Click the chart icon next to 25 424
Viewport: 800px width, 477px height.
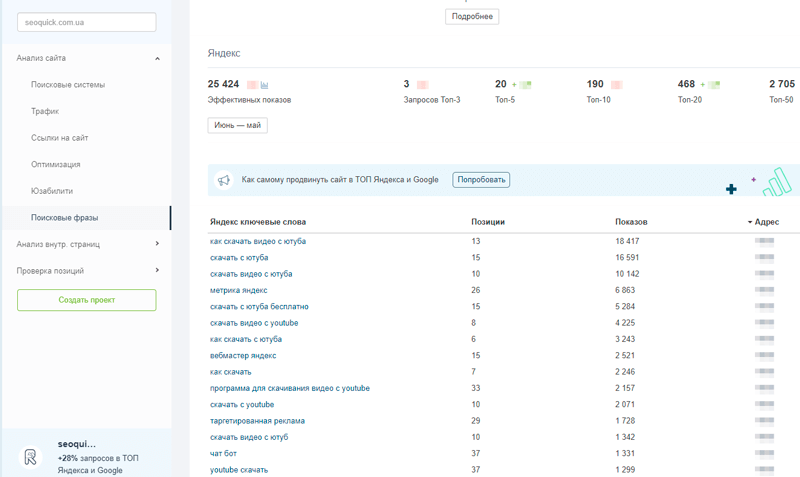point(264,85)
